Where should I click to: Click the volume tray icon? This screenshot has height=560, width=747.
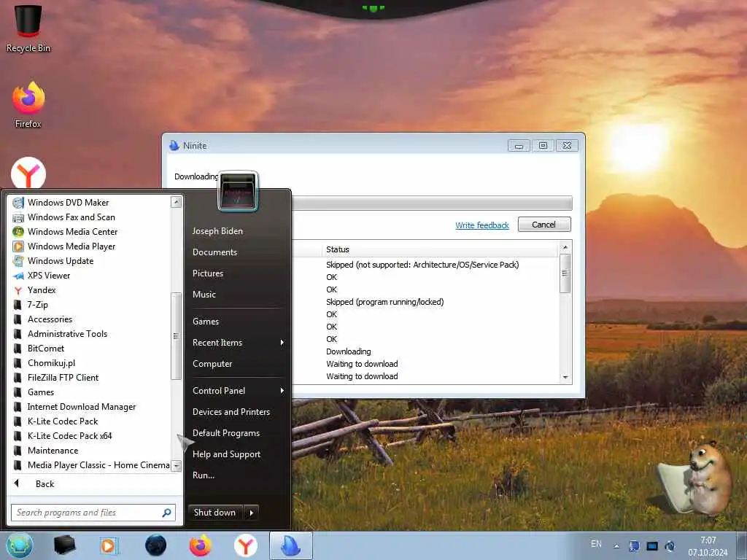point(670,546)
